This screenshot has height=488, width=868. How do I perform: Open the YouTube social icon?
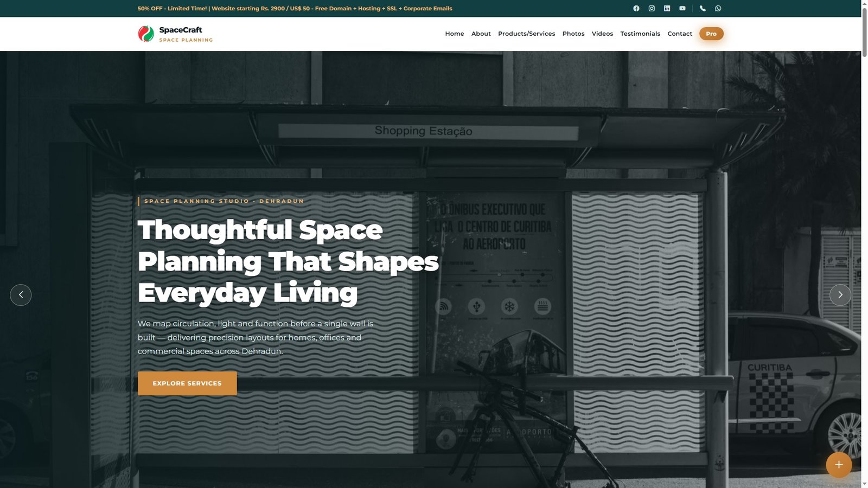click(682, 8)
